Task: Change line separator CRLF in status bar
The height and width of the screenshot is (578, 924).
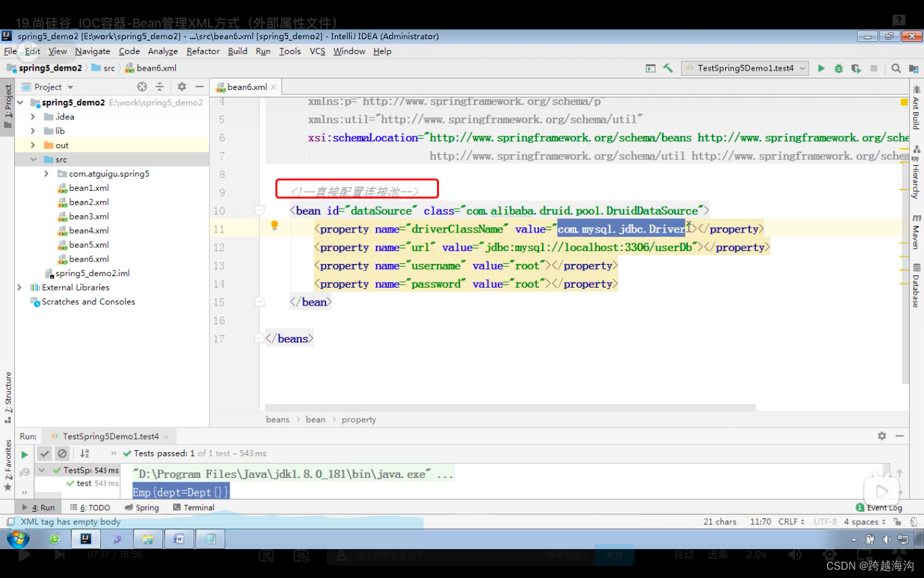Action: 791,521
